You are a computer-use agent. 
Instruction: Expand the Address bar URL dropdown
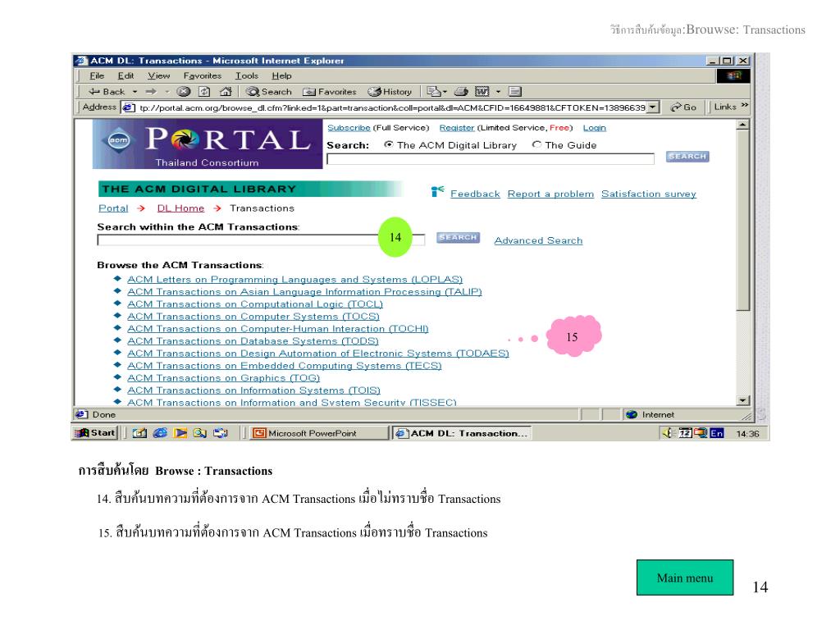pyautogui.click(x=652, y=107)
